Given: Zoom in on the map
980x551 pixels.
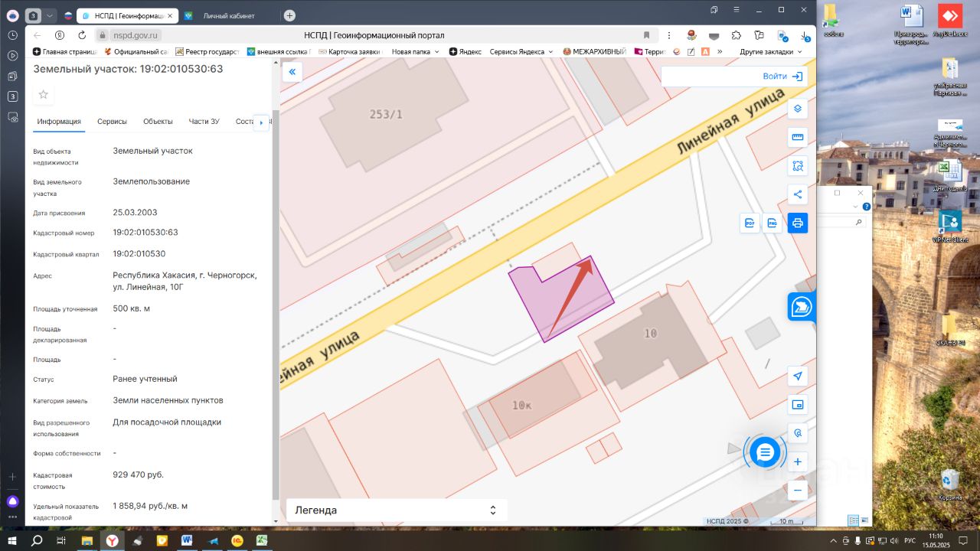Looking at the screenshot, I should point(798,462).
